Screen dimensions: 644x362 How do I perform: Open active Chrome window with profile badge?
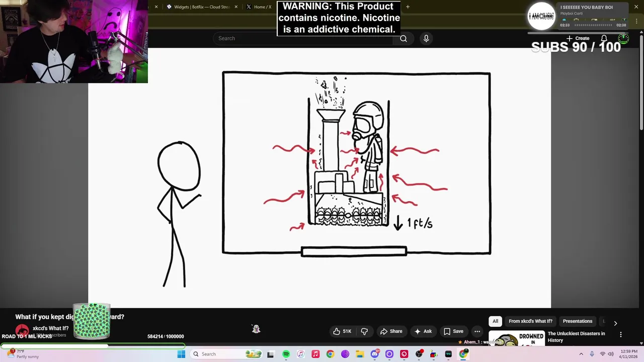click(463, 354)
